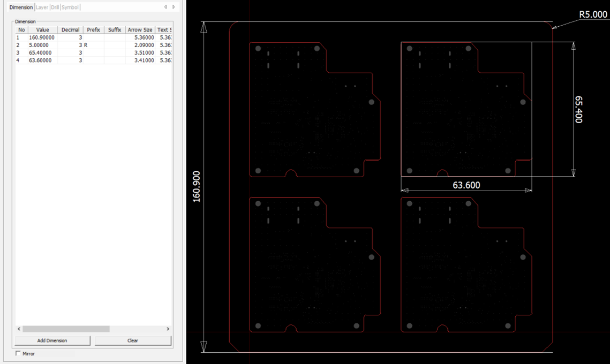
Task: Click the Value column header
Action: (42, 30)
